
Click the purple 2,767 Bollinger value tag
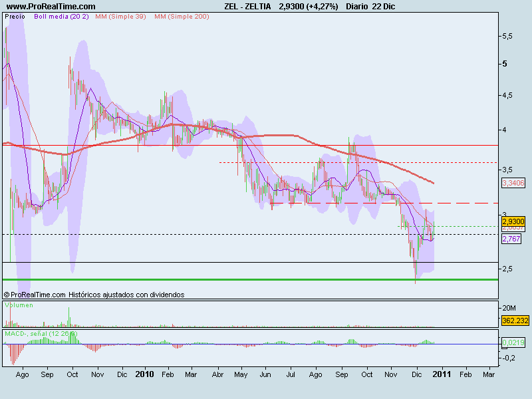coord(511,239)
